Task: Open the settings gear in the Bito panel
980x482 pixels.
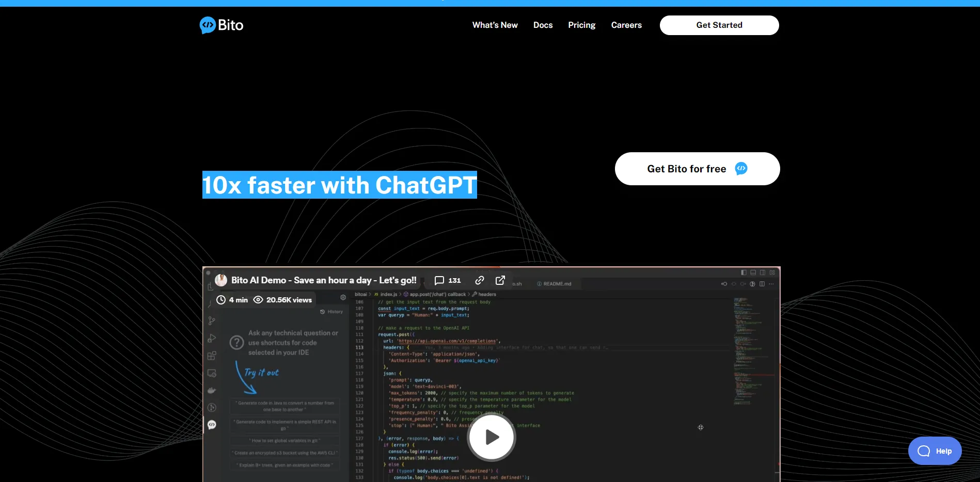Action: coord(343,298)
